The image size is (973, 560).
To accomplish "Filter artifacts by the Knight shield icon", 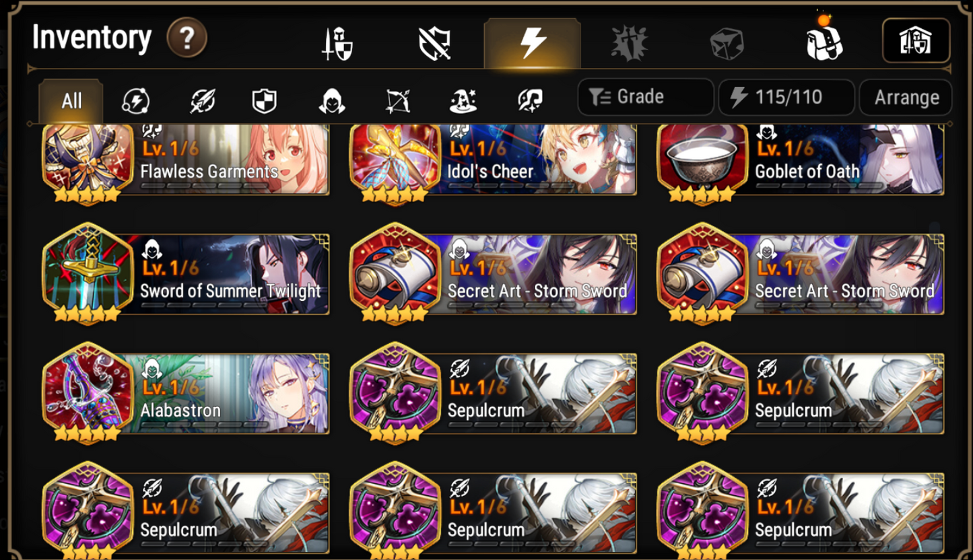I will (x=264, y=102).
